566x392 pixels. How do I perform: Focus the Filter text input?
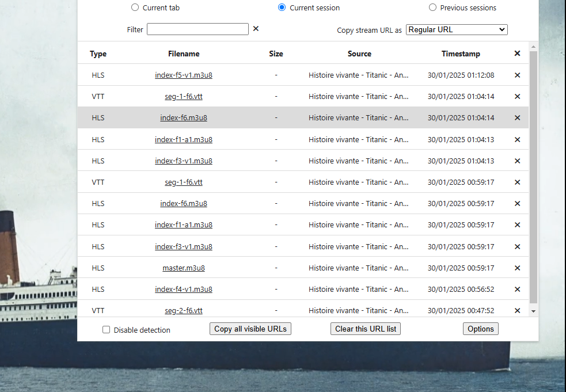[198, 29]
